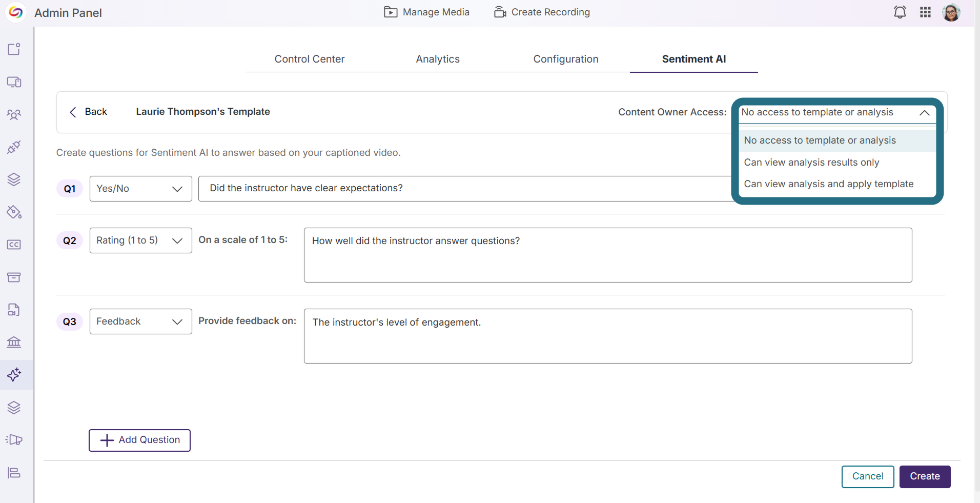Open the aligned bars icon at sidebar bottom
Image resolution: width=980 pixels, height=503 pixels.
tap(14, 473)
